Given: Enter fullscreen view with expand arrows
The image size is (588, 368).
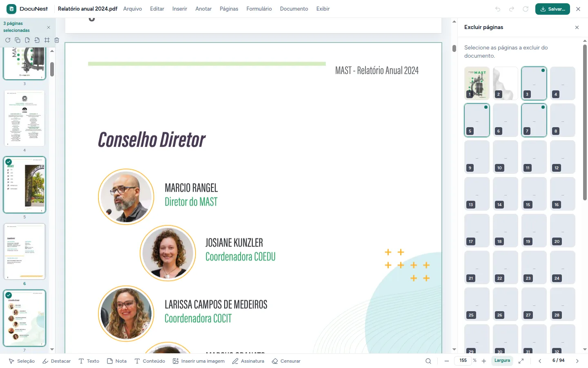Looking at the screenshot, I should pyautogui.click(x=521, y=361).
